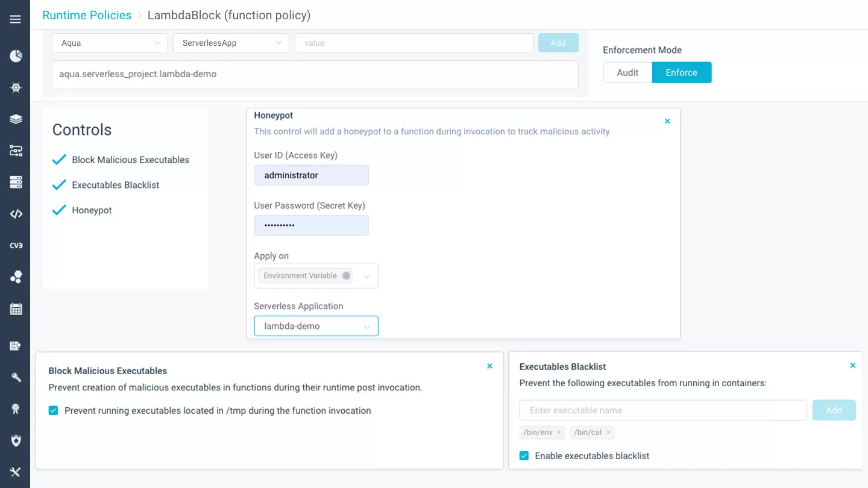This screenshot has height=488, width=868.
Task: Click the Serverless Application label
Action: tap(298, 306)
